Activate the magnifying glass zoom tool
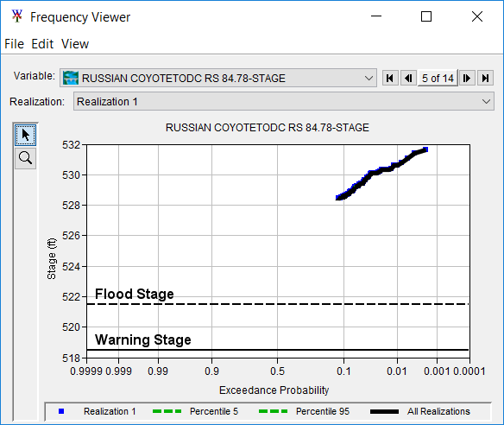504x425 pixels. click(x=25, y=158)
